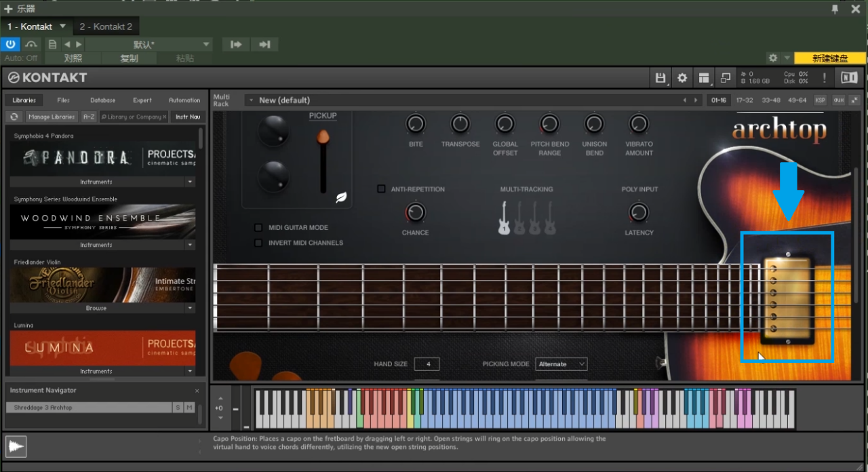
Task: Select the Pandora library banner
Action: (x=102, y=158)
